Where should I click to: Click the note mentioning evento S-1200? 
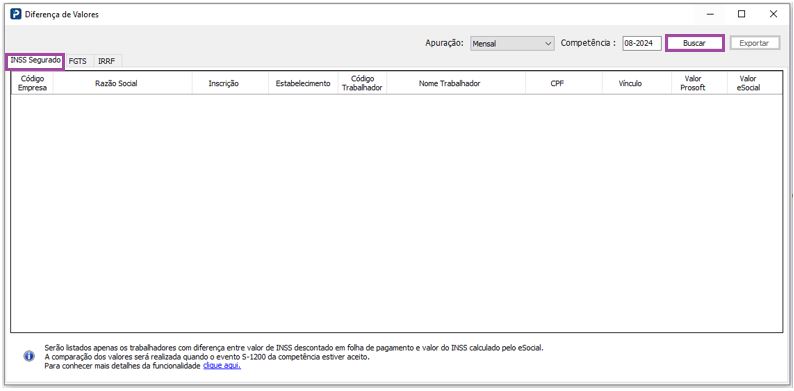coord(207,357)
